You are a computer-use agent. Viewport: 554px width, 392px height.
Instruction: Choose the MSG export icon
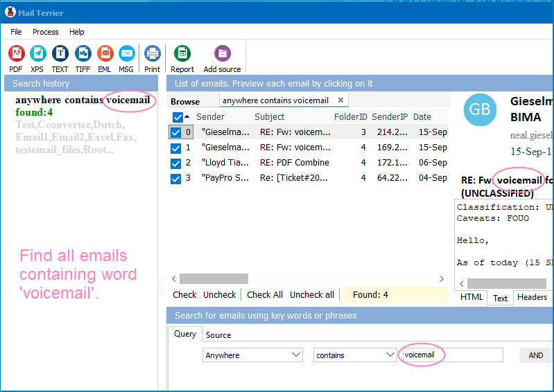[126, 53]
